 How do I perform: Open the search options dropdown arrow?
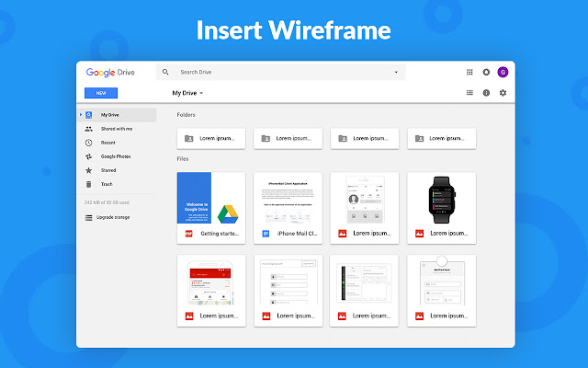(396, 72)
